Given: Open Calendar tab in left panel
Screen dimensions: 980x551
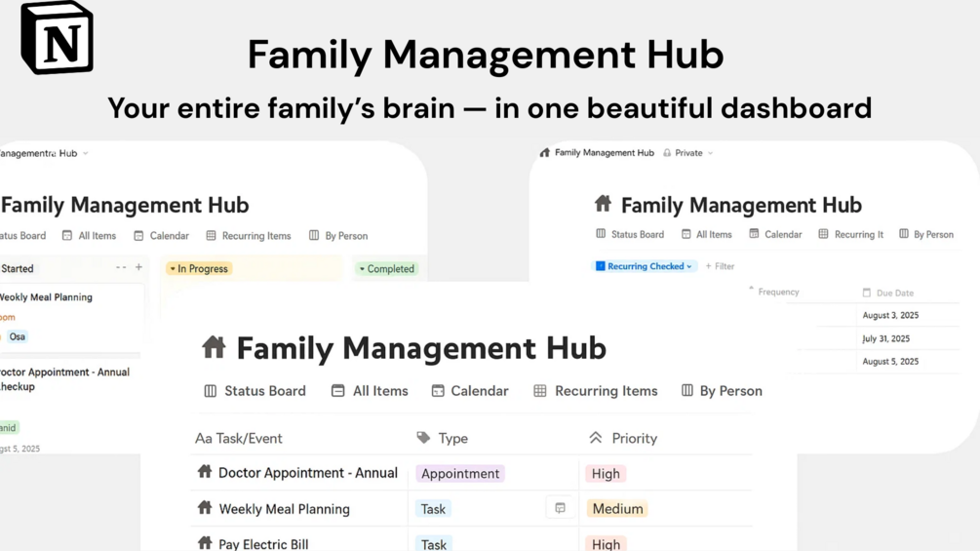Looking at the screenshot, I should (161, 236).
